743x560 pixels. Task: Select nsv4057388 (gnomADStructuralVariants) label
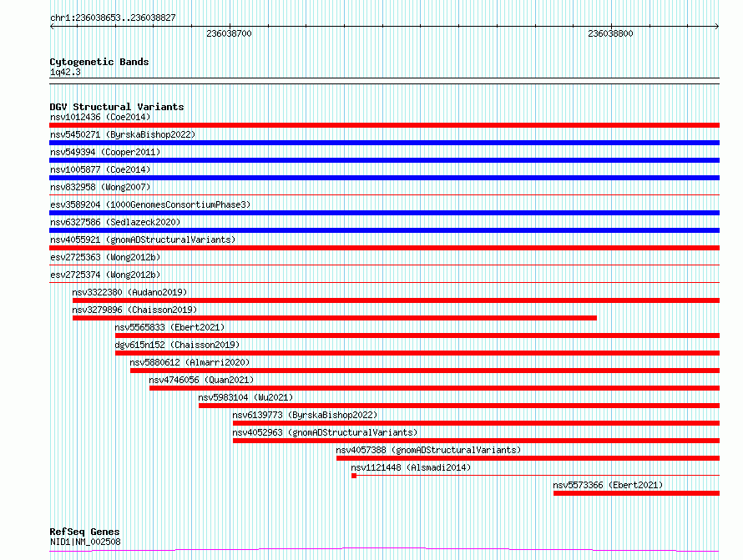tap(428, 450)
